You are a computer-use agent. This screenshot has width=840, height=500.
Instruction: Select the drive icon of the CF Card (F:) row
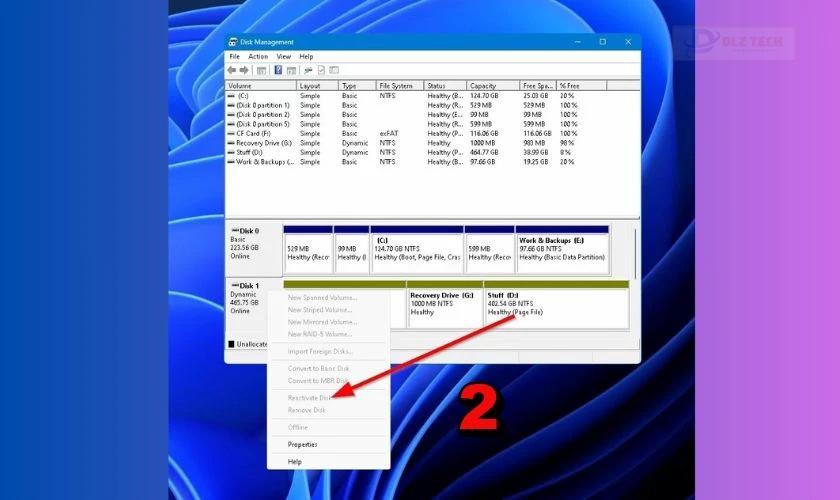click(231, 133)
